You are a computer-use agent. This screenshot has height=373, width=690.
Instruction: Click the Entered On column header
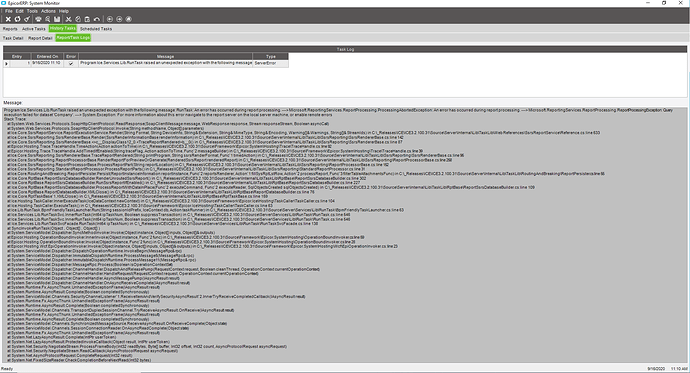tap(48, 56)
